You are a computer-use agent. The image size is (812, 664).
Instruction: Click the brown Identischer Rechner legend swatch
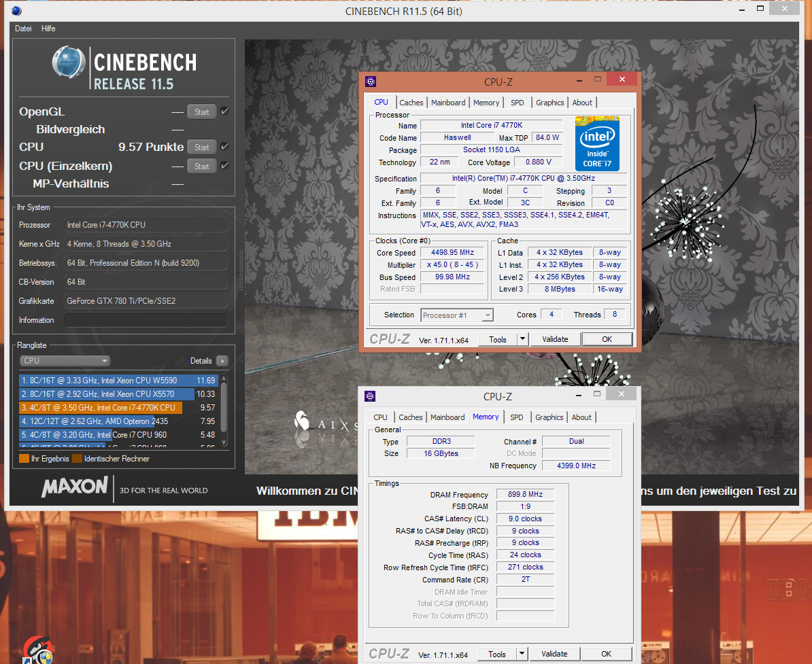tap(77, 459)
